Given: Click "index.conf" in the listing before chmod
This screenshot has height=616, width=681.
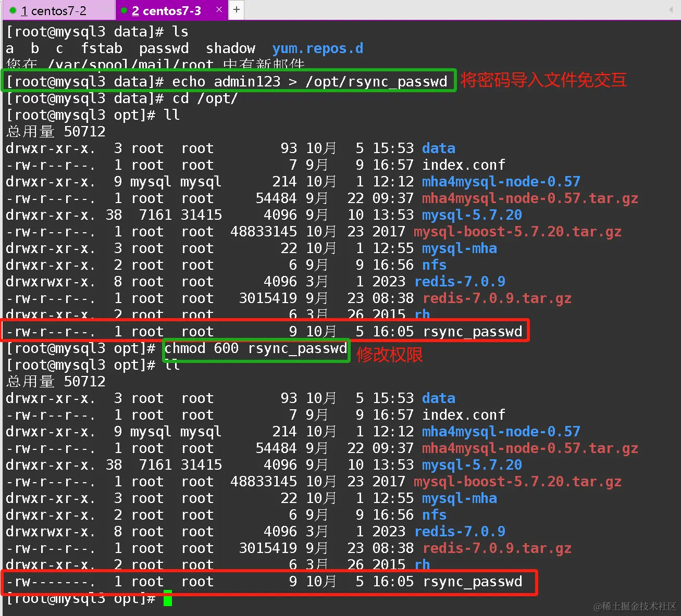Looking at the screenshot, I should (x=464, y=165).
